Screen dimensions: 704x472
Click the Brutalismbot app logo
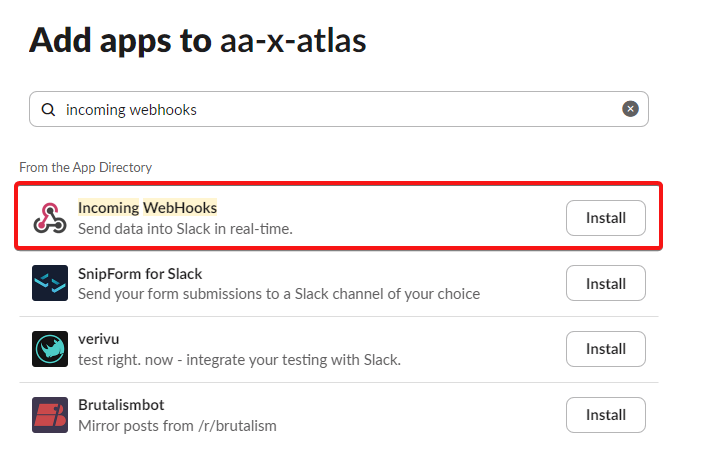(50, 415)
